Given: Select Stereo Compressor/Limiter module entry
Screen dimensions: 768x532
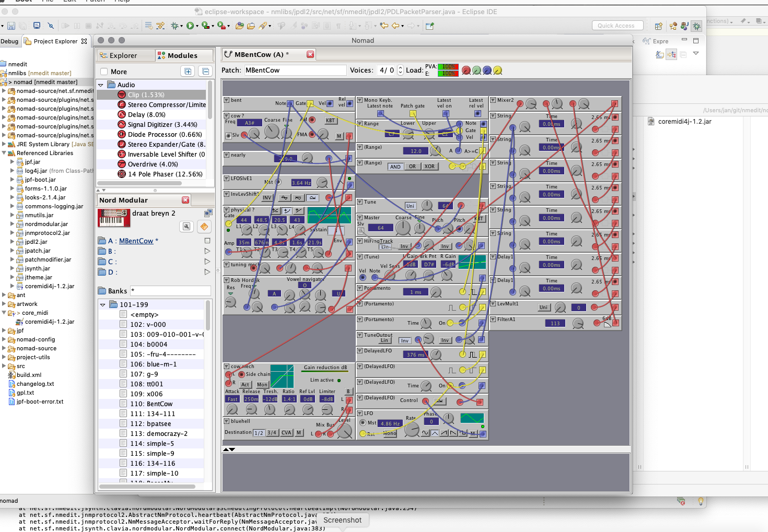Looking at the screenshot, I should [x=161, y=104].
